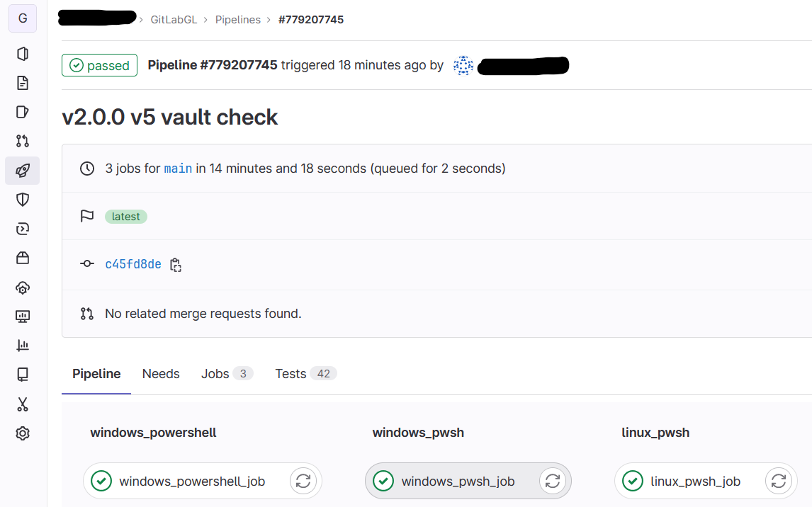This screenshot has height=507, width=812.
Task: Click the windows_powershell stage heading
Action: 153,433
